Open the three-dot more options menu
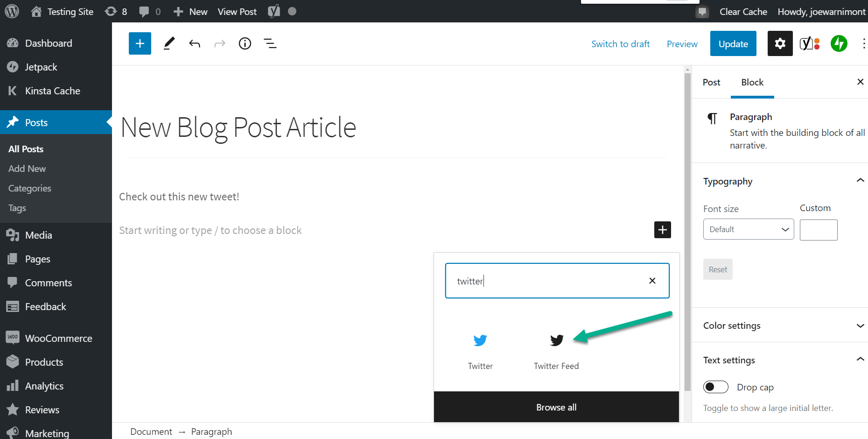The image size is (868, 439). [x=863, y=43]
